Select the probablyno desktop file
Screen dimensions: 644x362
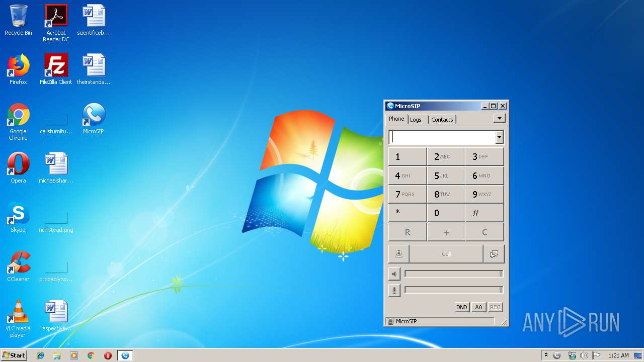tap(56, 269)
